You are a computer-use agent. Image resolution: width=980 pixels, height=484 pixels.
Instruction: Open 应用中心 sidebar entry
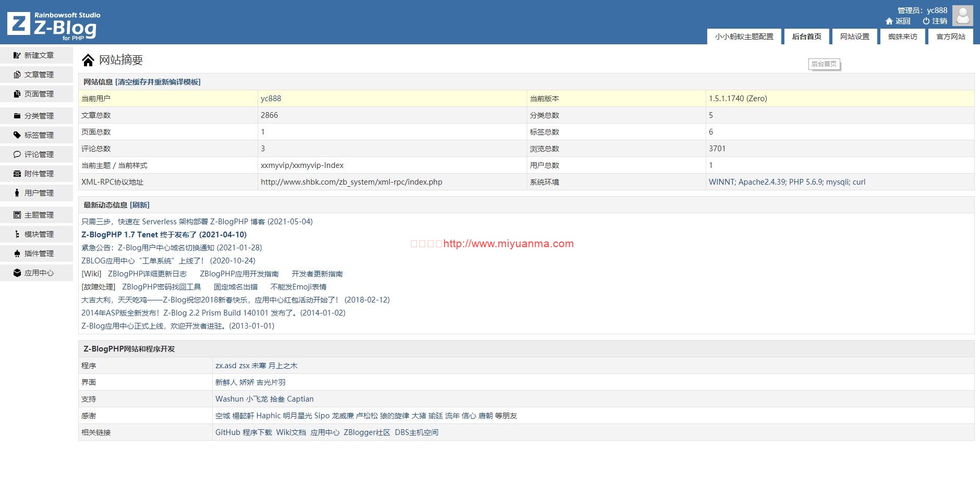(x=37, y=273)
